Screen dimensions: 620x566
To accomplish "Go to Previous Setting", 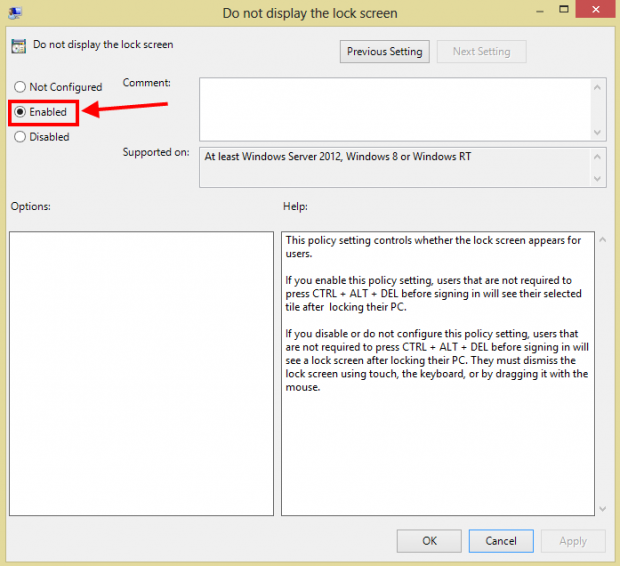I will (384, 51).
